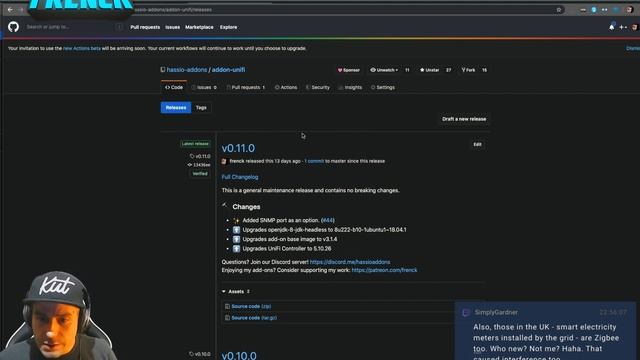The image size is (640, 360).
Task: Open the Unwatch dropdown
Action: (x=384, y=70)
